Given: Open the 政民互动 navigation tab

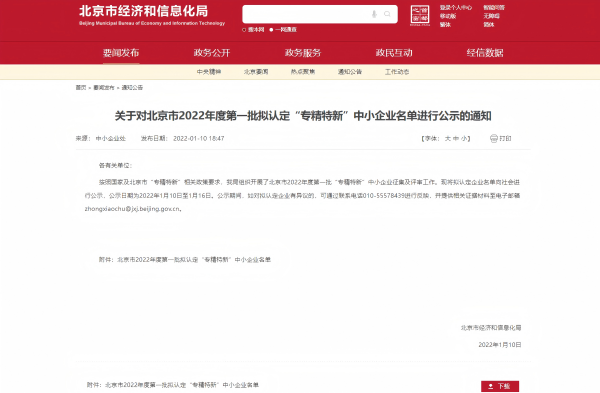Looking at the screenshot, I should (394, 53).
